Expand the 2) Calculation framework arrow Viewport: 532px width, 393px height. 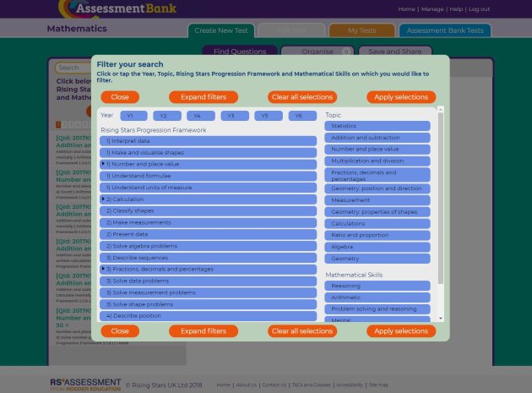(x=103, y=199)
